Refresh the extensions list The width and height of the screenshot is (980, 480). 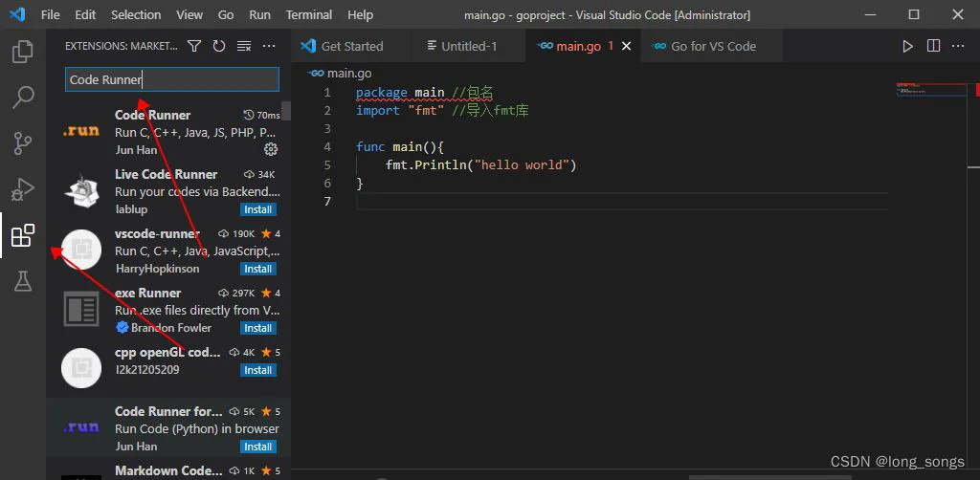pos(219,46)
